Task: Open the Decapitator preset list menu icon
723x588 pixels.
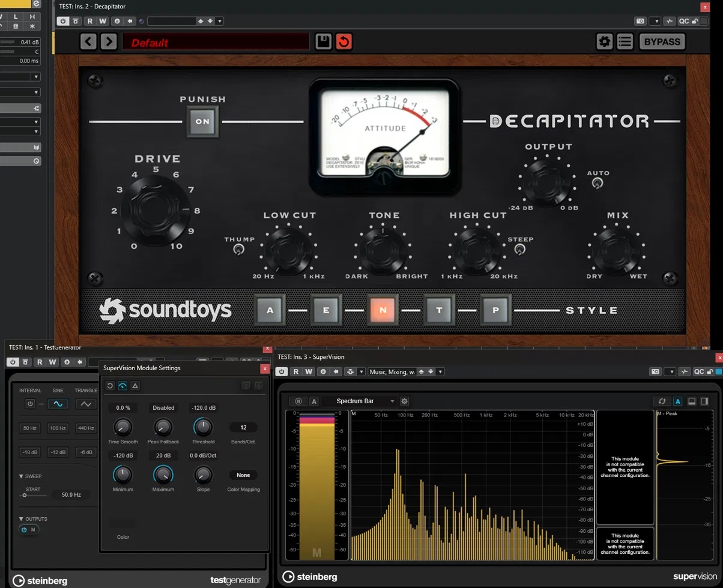Action: [x=625, y=41]
